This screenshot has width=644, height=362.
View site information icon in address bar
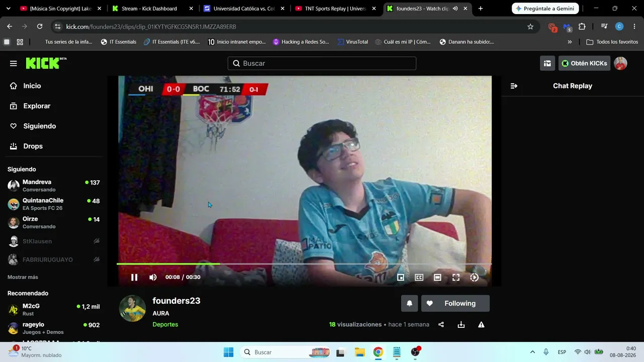pos(57,27)
